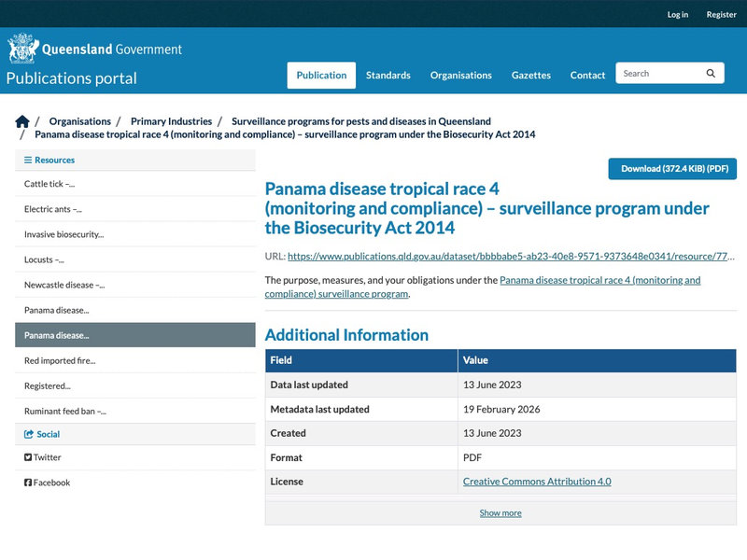Click the Additional Information heading

(x=346, y=335)
